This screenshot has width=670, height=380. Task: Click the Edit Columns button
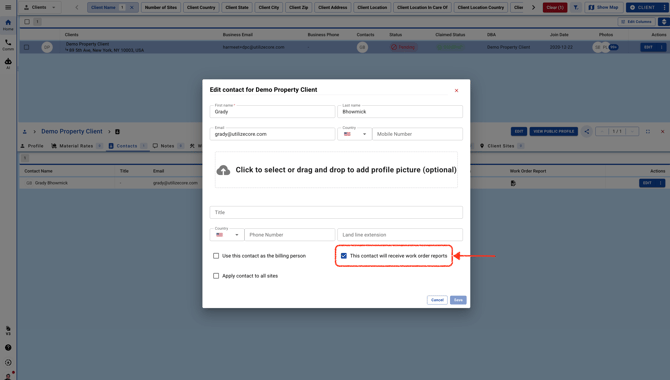(x=636, y=21)
